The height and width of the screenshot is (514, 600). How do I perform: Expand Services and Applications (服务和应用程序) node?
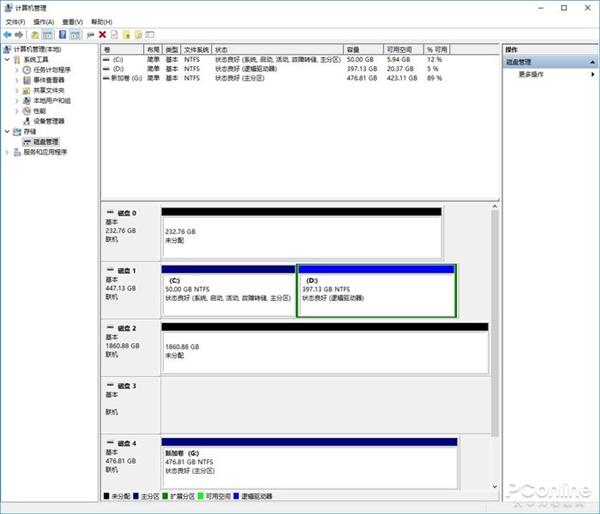[8, 152]
